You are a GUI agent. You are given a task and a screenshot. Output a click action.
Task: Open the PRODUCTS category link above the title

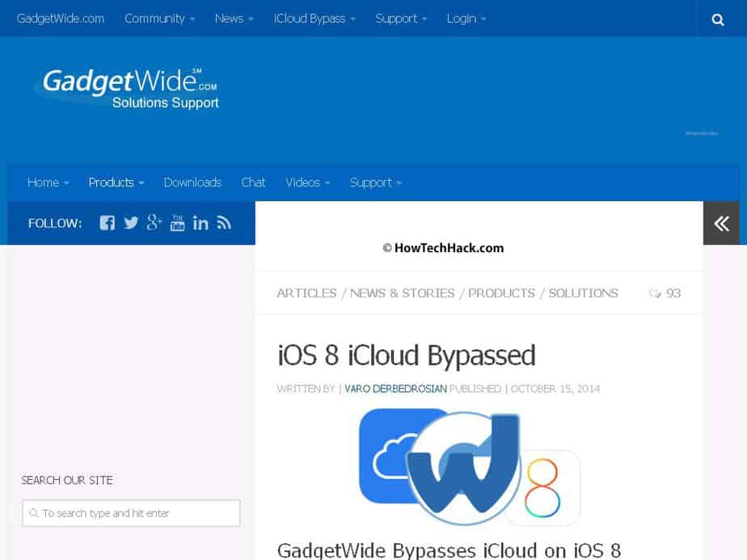502,293
